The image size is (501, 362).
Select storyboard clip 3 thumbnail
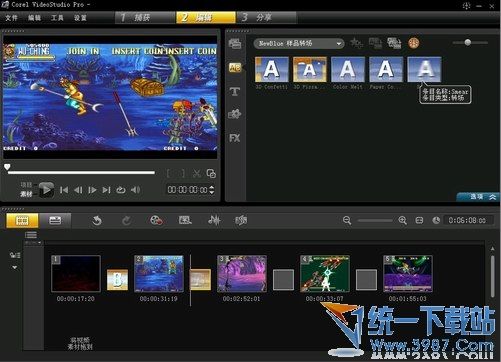[x=242, y=274]
